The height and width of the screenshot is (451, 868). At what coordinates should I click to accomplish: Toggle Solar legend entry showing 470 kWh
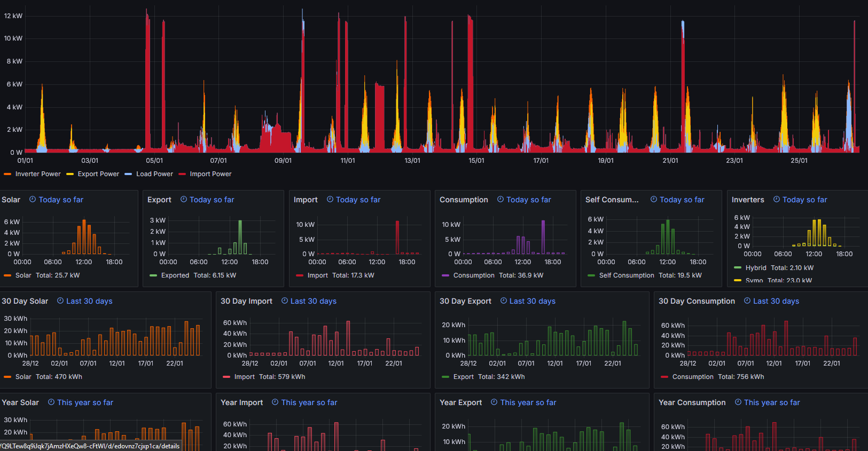coord(23,377)
